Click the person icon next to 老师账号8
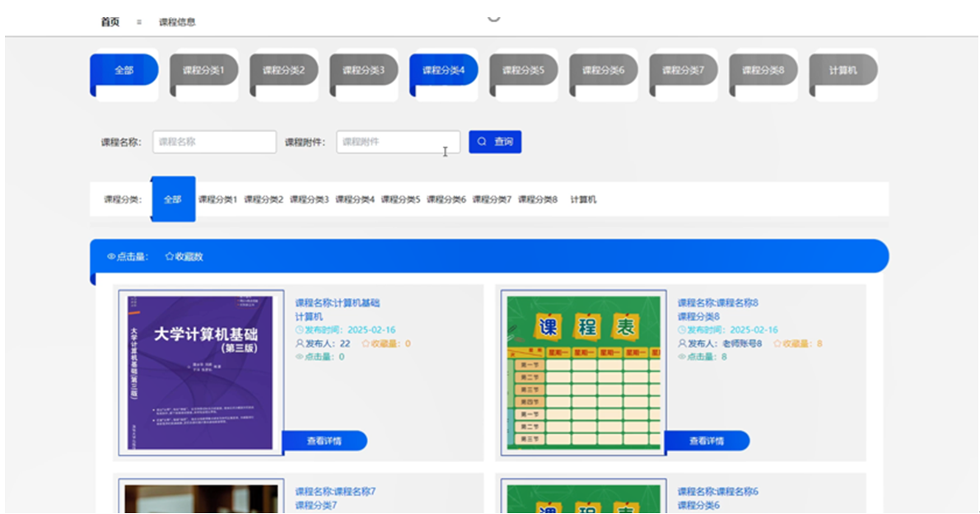This screenshot has height=514, width=980. 682,343
